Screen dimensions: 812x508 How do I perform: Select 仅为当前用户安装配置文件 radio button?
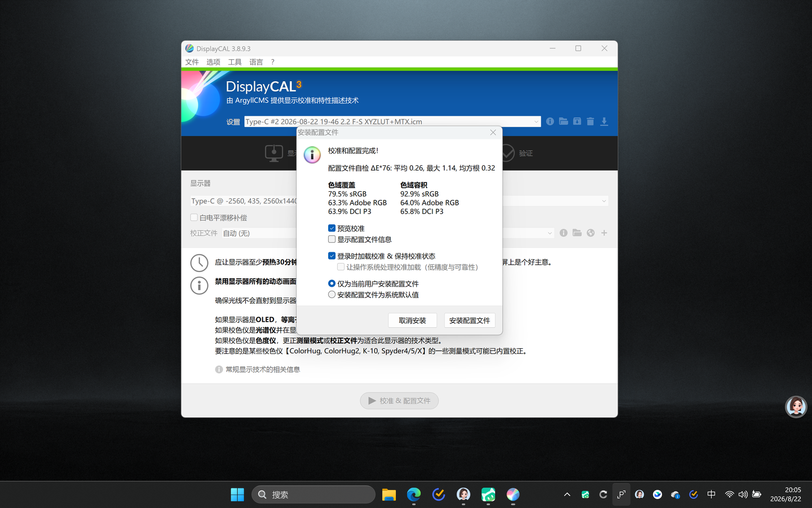[x=332, y=283]
